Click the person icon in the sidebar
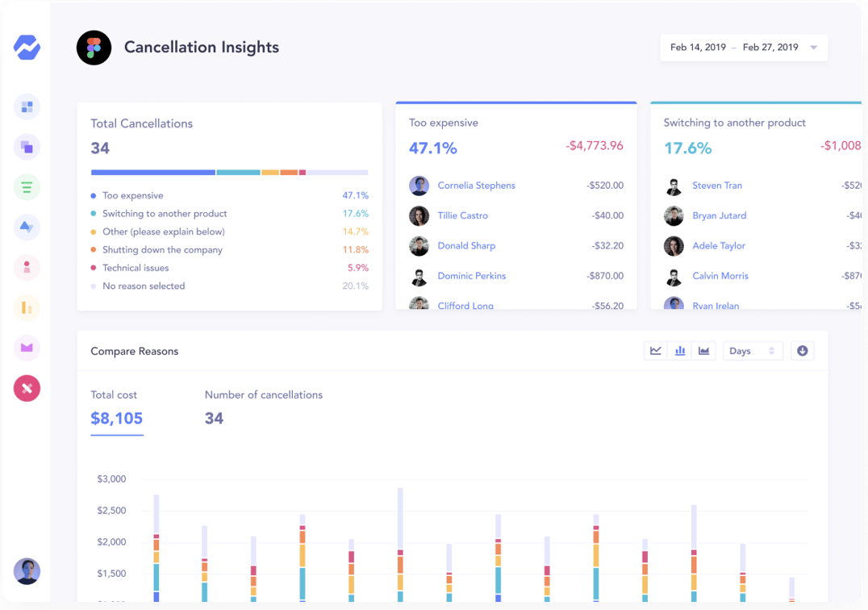The width and height of the screenshot is (868, 610). 27,267
